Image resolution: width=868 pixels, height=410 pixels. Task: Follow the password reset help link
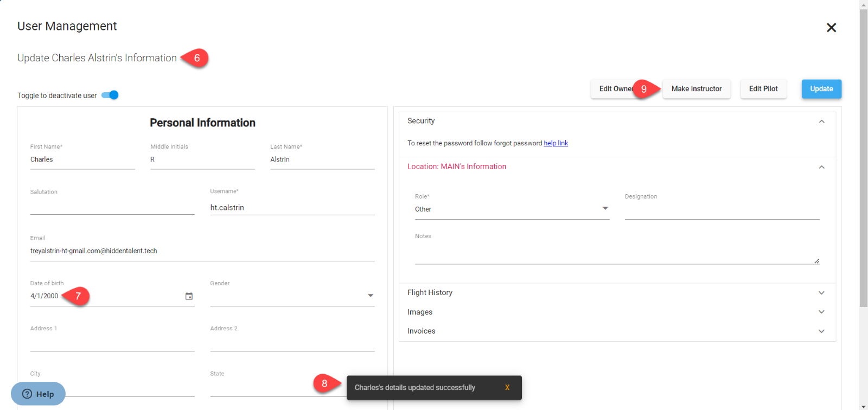[x=556, y=143]
